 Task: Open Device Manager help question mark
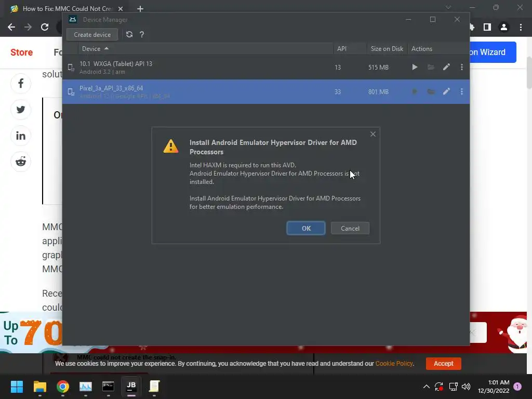coord(142,35)
